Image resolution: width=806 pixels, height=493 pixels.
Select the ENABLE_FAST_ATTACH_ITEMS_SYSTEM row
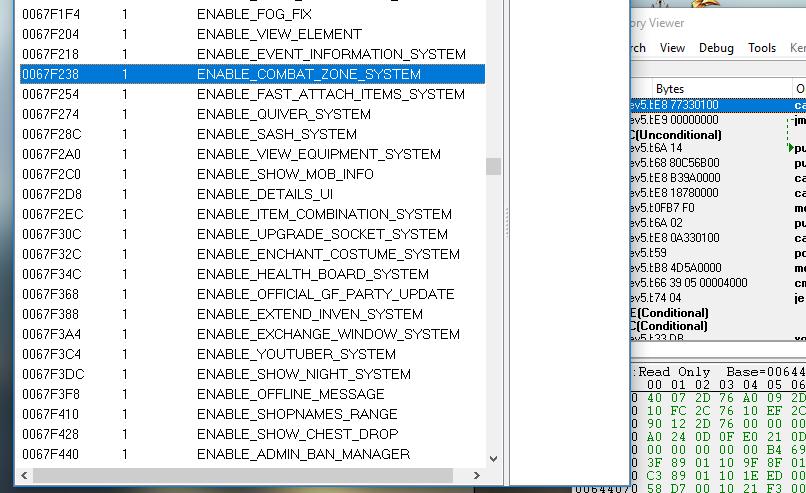tap(252, 94)
